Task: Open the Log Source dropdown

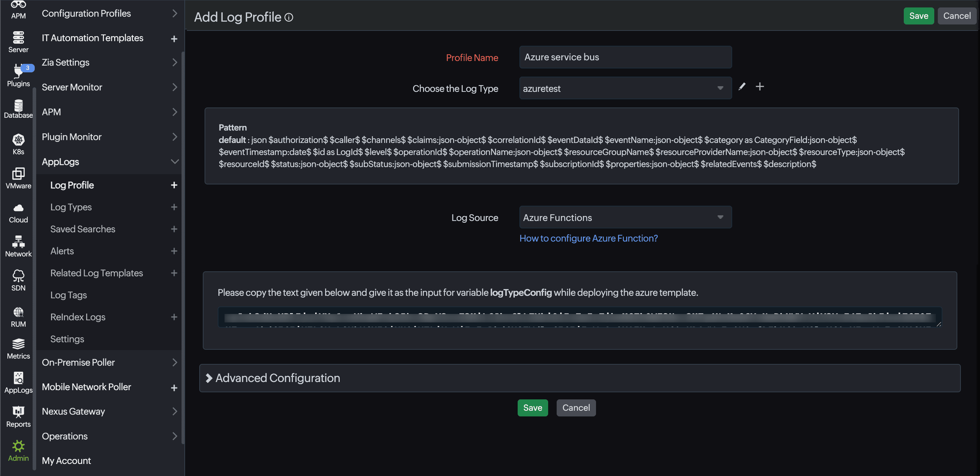Action: [x=625, y=217]
